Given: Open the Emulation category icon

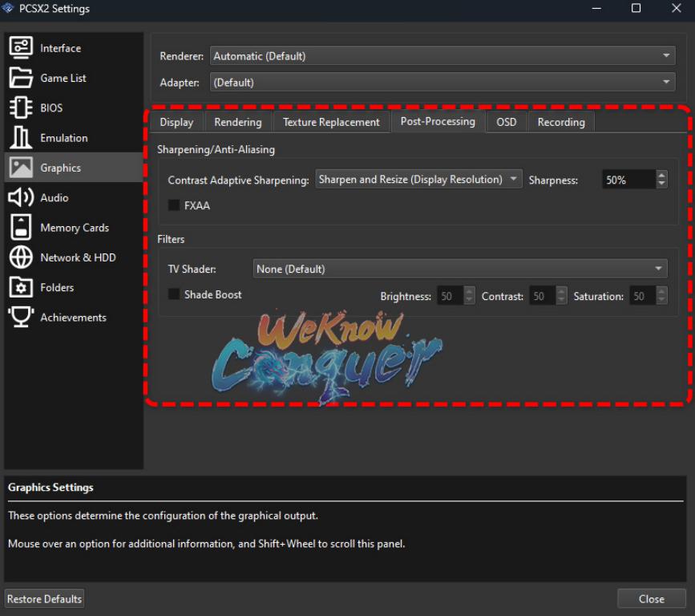Looking at the screenshot, I should click(21, 137).
